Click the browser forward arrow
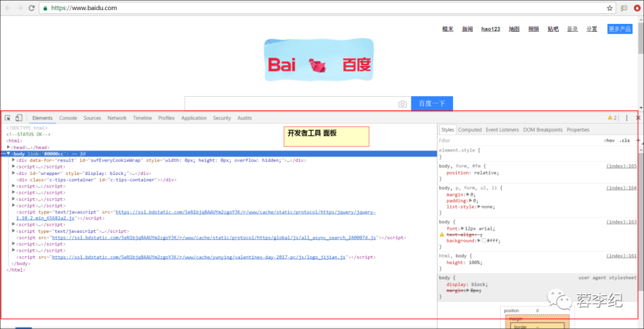The height and width of the screenshot is (329, 644). click(19, 8)
